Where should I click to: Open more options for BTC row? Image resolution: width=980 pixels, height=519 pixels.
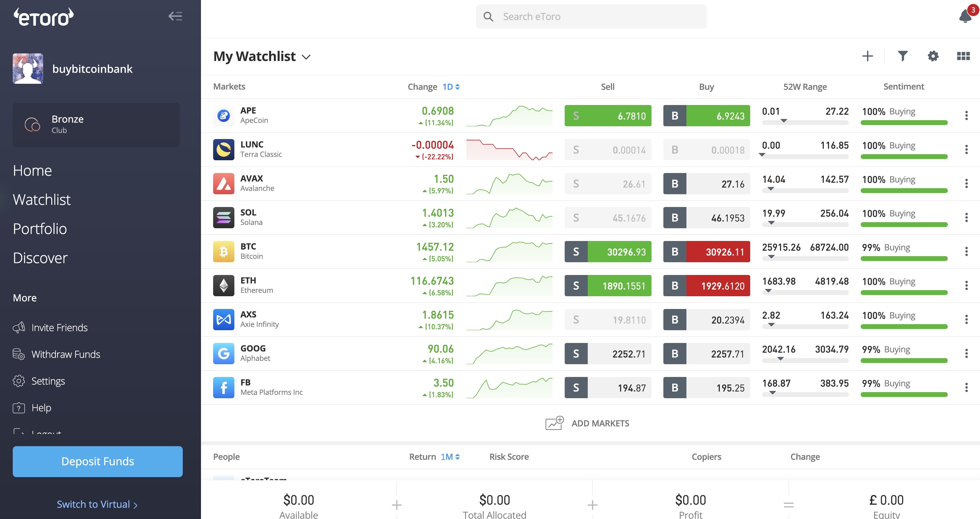point(966,252)
